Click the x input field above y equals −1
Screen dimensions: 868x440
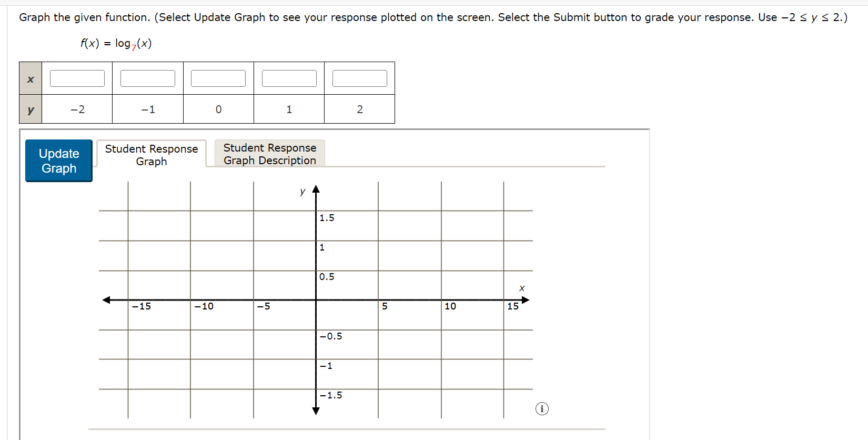pyautogui.click(x=147, y=77)
